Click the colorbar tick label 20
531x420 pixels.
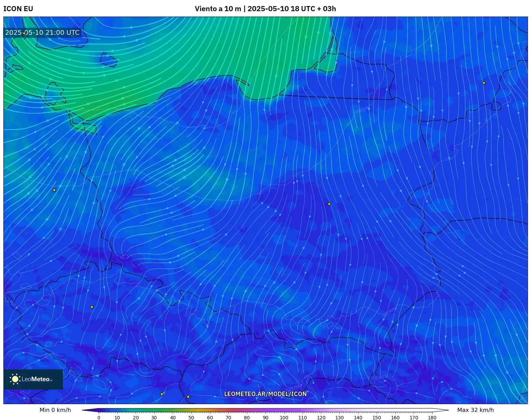pyautogui.click(x=136, y=418)
